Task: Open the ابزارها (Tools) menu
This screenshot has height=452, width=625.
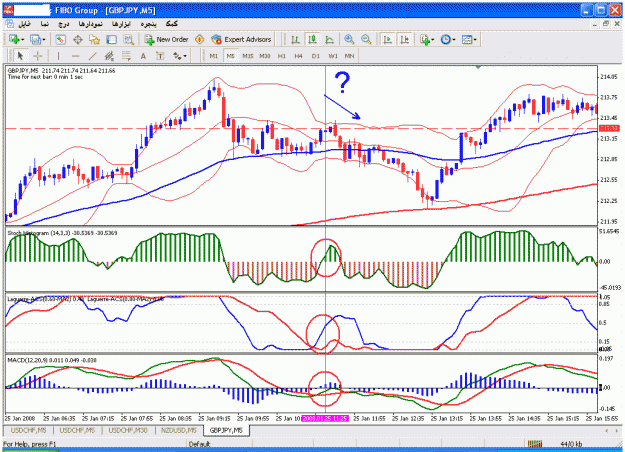Action: tap(121, 24)
